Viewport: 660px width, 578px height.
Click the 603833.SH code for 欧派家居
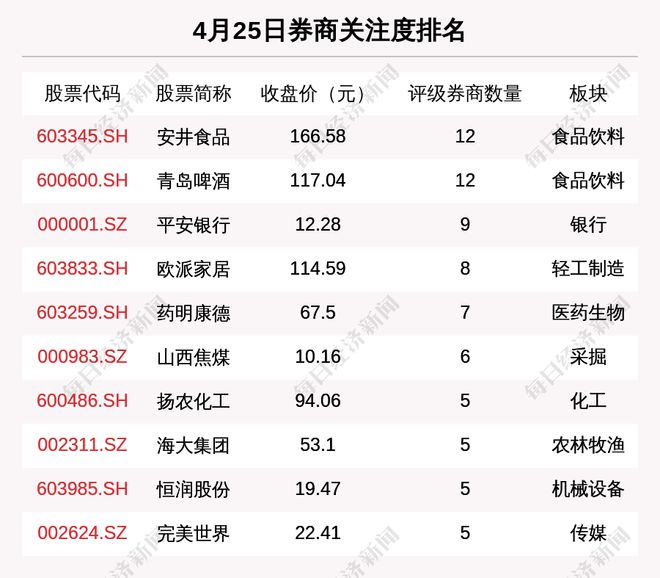82,268
